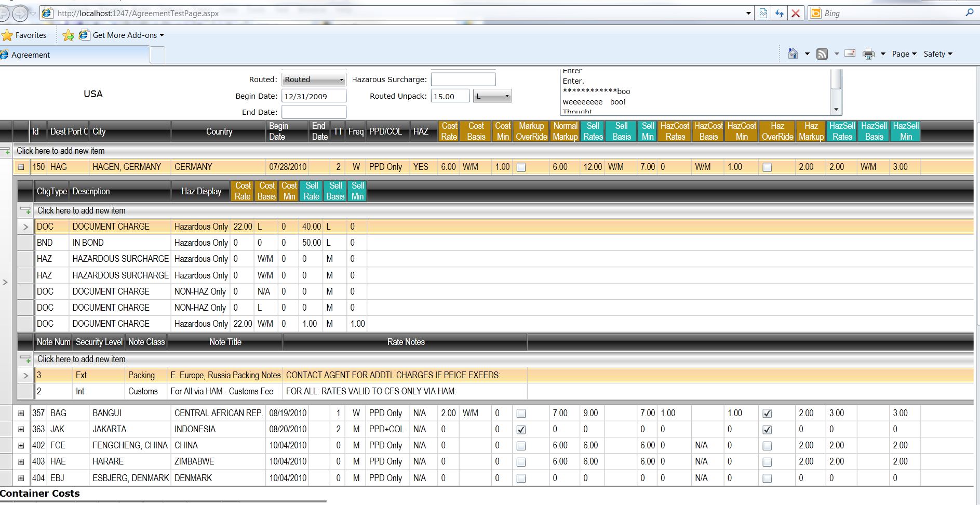Expand the BANGUI row details
The image size is (980, 505).
point(21,414)
